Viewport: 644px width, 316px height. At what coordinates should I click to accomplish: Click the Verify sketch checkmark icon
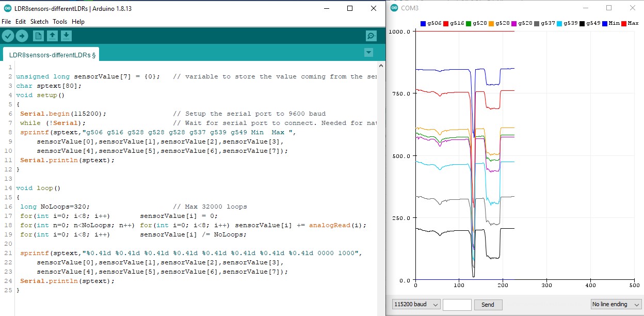[8, 36]
